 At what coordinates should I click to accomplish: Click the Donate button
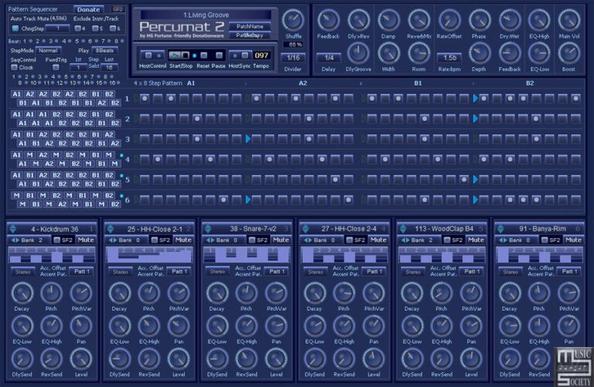pos(88,9)
